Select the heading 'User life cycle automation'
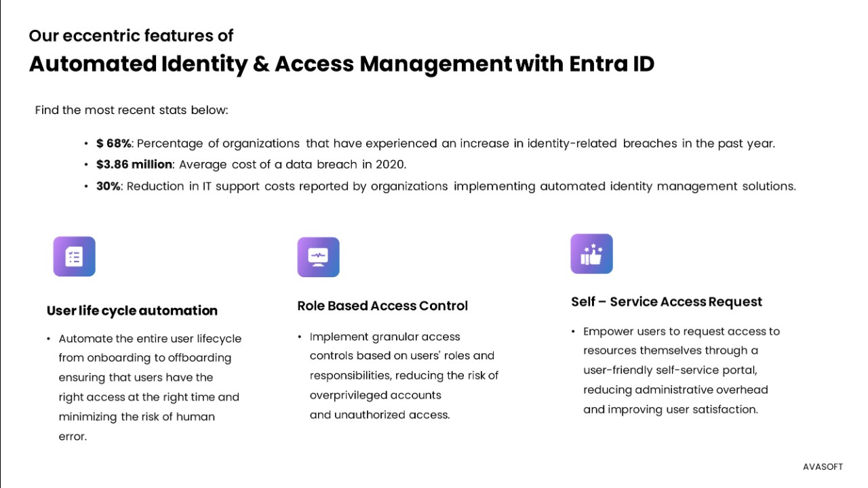 tap(132, 310)
